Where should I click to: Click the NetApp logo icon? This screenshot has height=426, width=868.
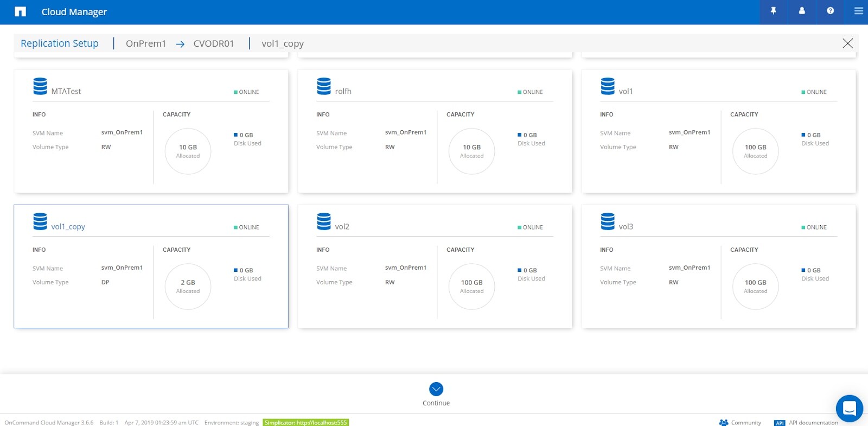20,11
